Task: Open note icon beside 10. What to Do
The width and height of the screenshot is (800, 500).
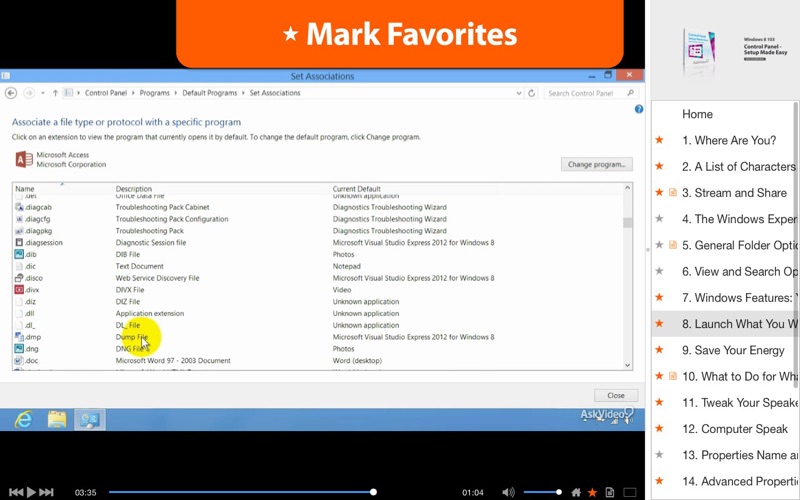Action: tap(673, 376)
